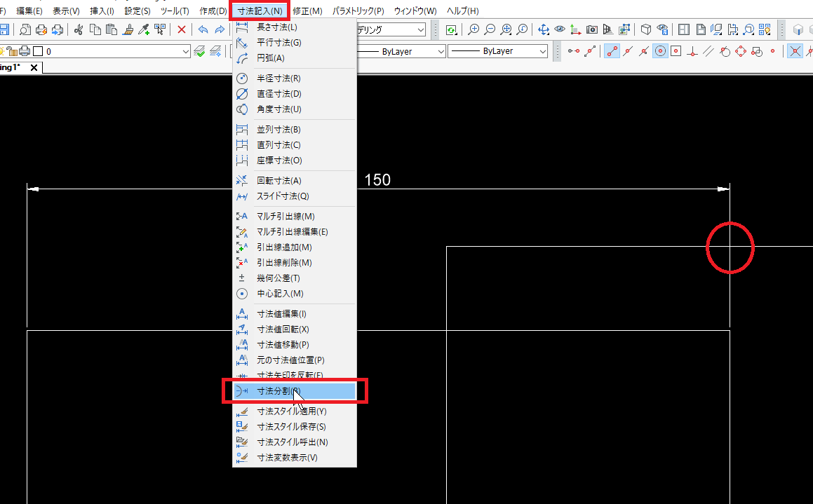813x504 pixels.
Task: Toggle endpoint object snap
Action: (x=612, y=51)
